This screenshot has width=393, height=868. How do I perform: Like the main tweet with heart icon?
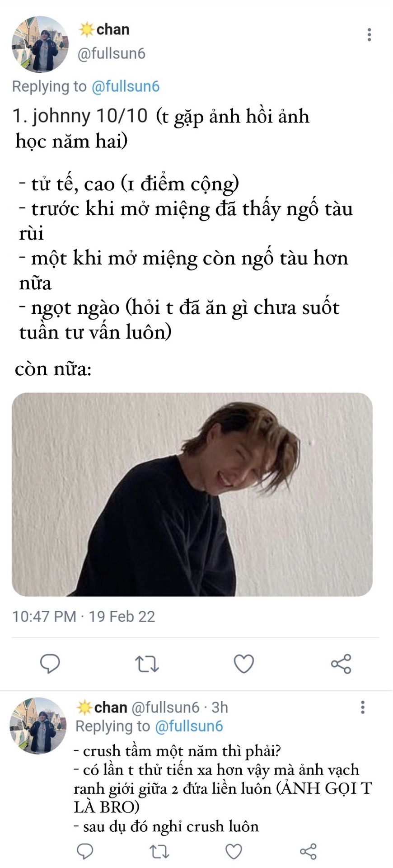pyautogui.click(x=243, y=664)
